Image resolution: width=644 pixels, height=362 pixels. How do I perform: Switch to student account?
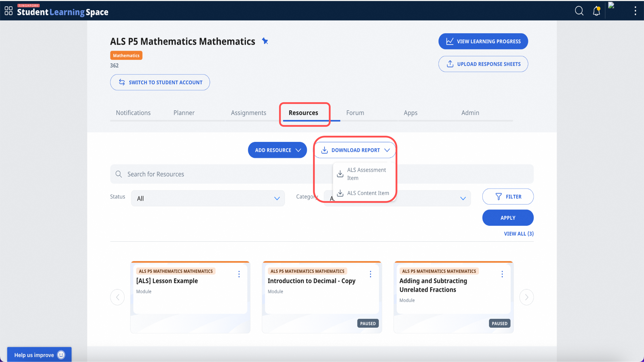(x=160, y=82)
